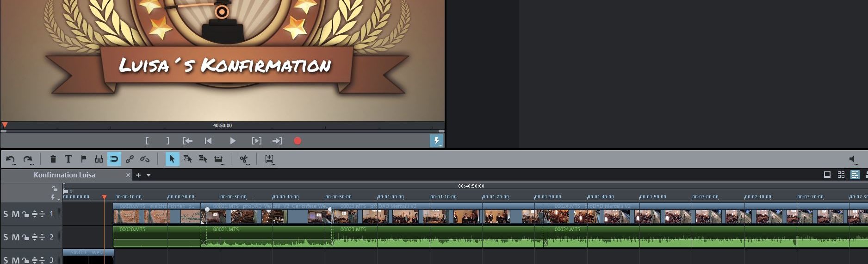Screen dimensions: 868x264
Task: Mute track 3
Action: pos(15,260)
